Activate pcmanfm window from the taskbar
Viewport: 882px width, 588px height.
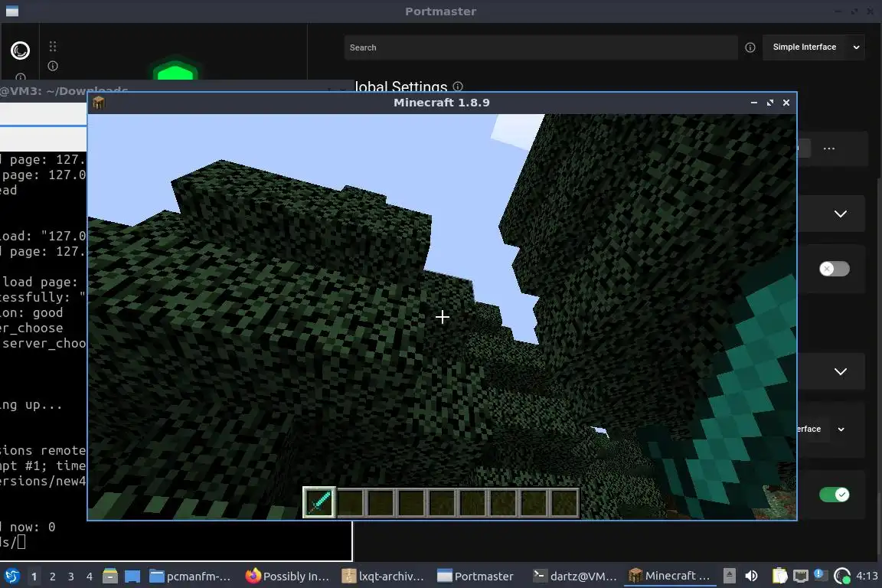point(191,577)
